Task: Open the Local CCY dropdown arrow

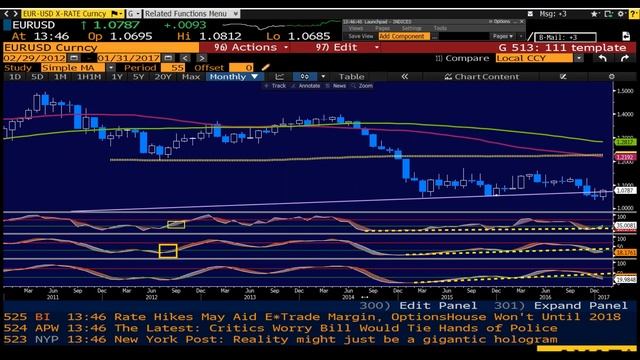Action: pos(579,58)
